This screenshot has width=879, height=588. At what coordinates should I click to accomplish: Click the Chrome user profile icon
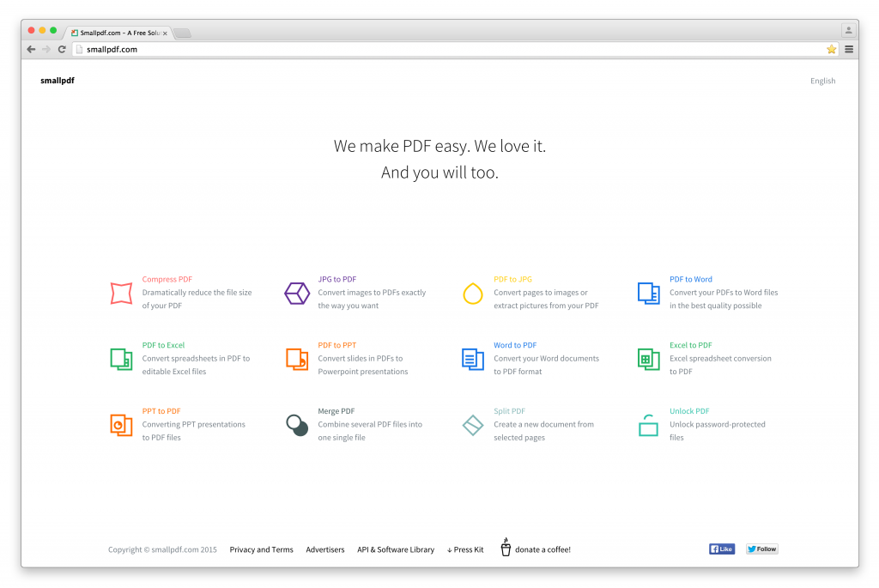(848, 30)
